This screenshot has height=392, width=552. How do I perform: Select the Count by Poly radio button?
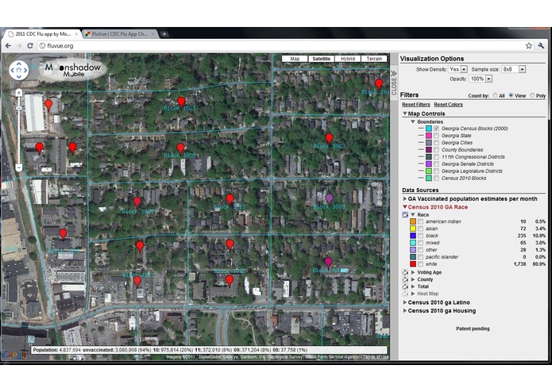pyautogui.click(x=532, y=95)
